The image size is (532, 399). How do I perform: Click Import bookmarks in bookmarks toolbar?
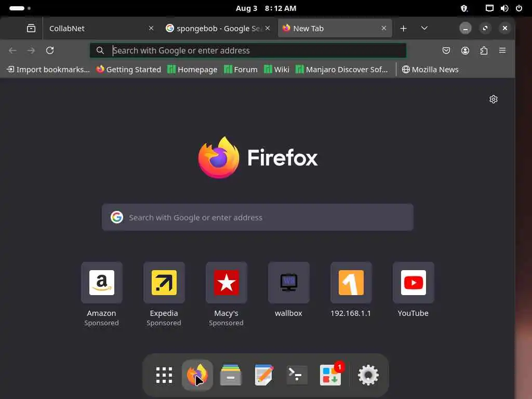click(x=48, y=70)
